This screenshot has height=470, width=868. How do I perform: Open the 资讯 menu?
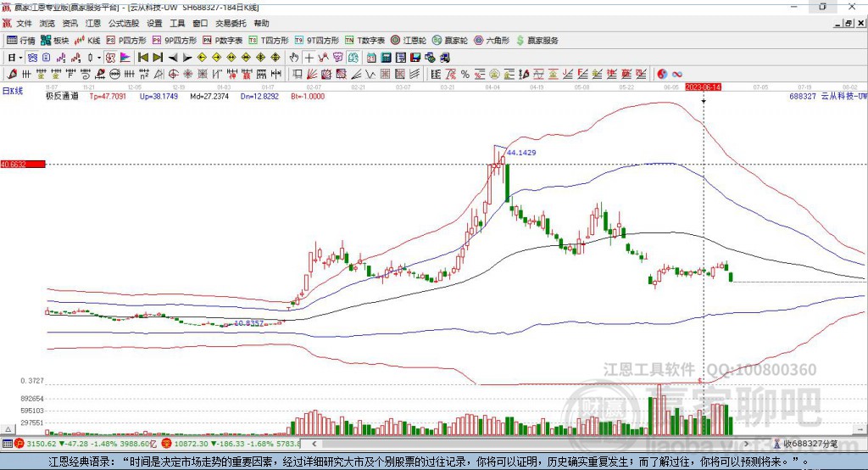[x=70, y=23]
